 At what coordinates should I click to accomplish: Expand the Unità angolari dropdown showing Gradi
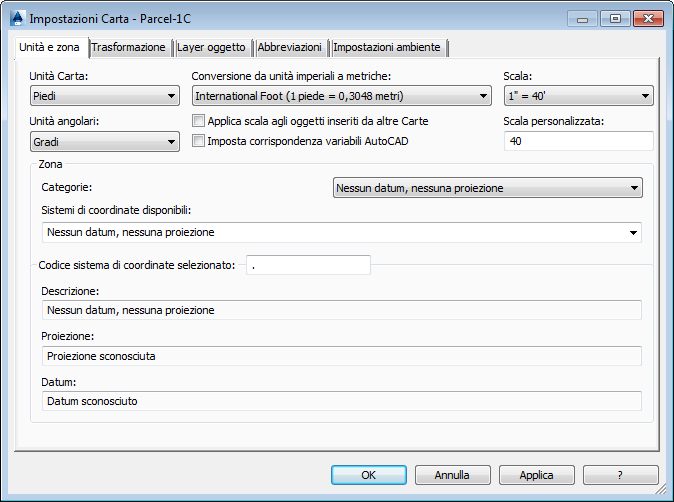click(105, 141)
